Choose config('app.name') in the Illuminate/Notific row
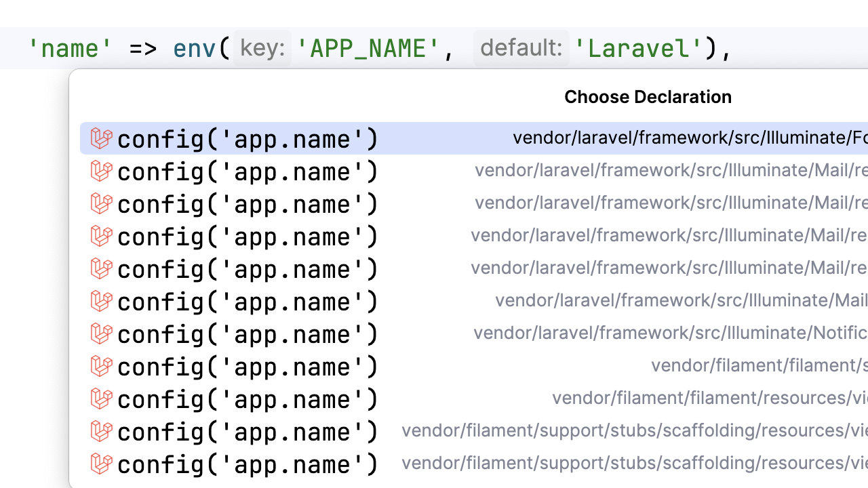The image size is (868, 488). click(x=248, y=334)
